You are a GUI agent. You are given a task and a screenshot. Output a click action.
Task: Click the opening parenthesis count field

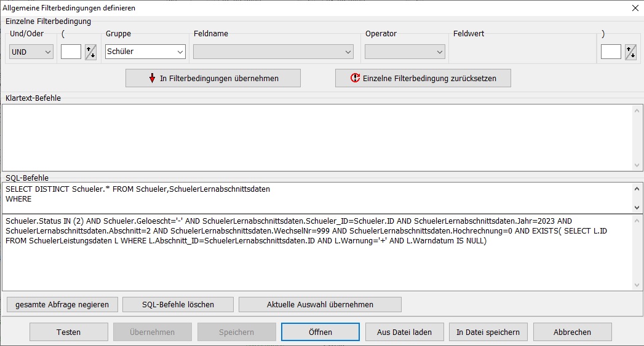(71, 52)
